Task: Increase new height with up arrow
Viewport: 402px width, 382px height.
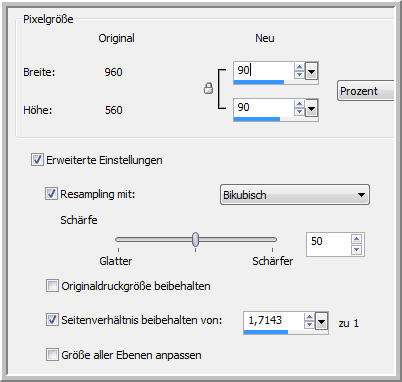Action: [299, 104]
